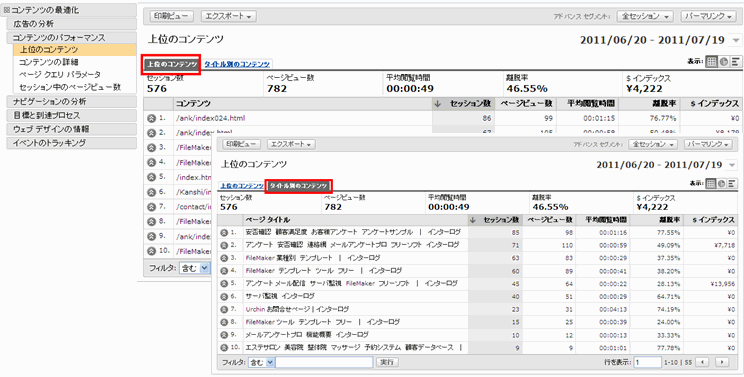744x377 pixels.
Task: Open 全セッション segment dropdown in front panel
Action: point(654,144)
